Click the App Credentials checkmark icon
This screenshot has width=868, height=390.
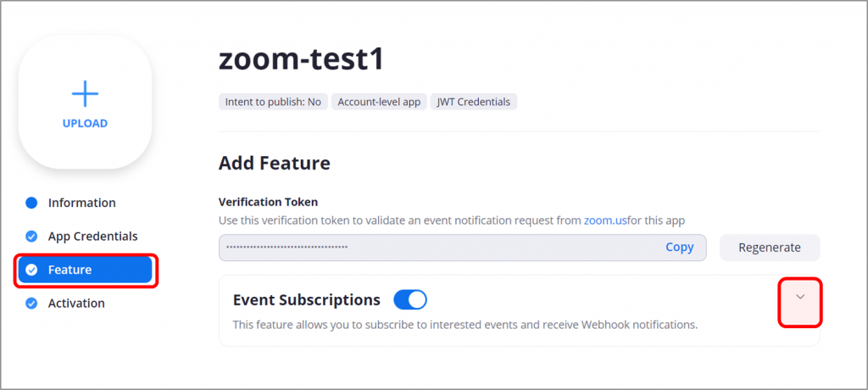click(32, 237)
